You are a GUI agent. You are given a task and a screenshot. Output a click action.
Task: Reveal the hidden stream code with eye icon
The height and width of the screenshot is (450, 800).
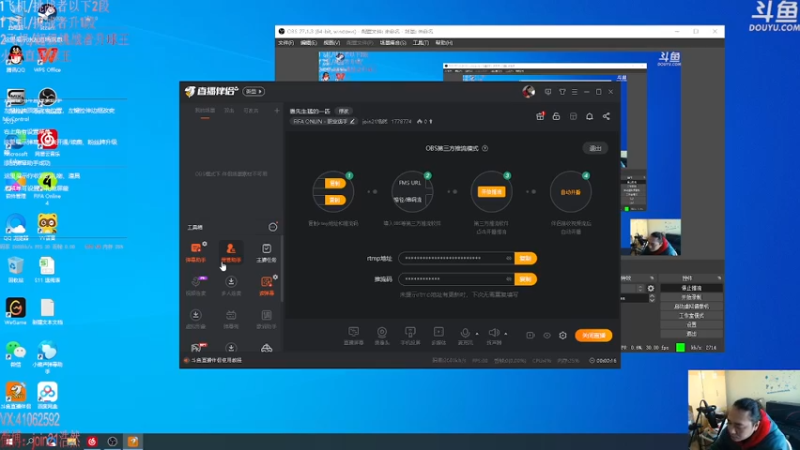(509, 279)
